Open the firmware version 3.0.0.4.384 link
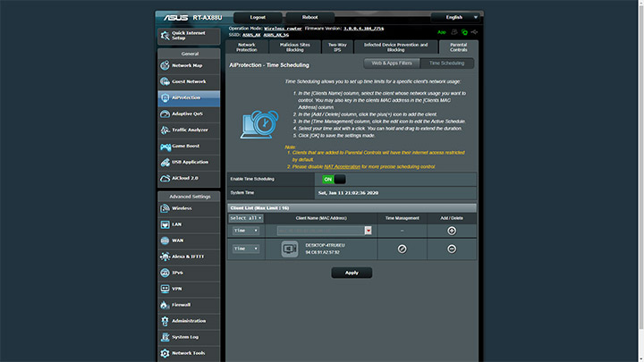This screenshot has height=362, width=644. 363,29
